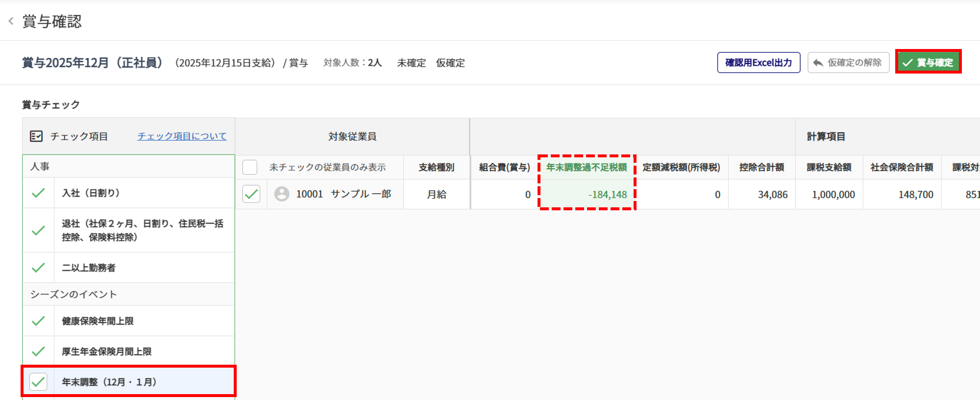Go back using the chevron beside 賞与確認
Viewport: 980px width, 400px height.
11,21
